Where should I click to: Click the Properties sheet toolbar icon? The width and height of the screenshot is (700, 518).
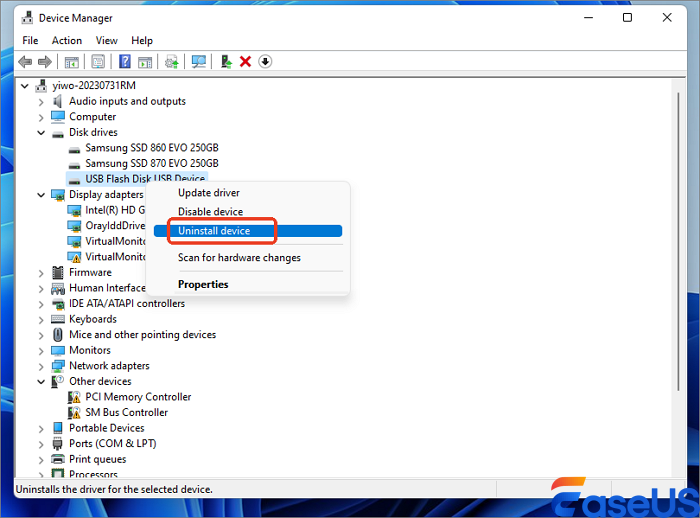98,62
